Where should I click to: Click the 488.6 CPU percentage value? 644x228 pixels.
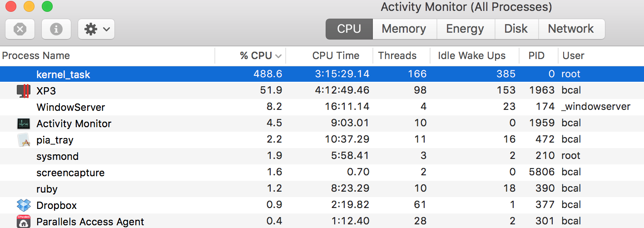[268, 74]
